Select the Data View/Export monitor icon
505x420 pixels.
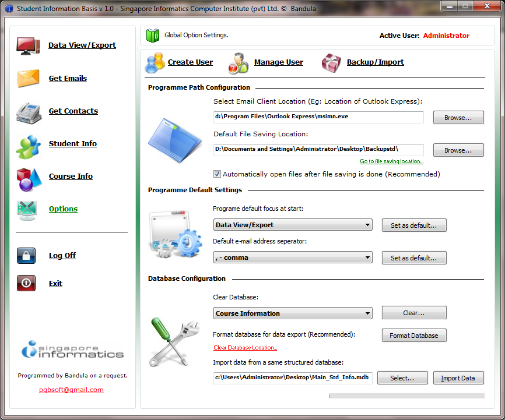[x=28, y=45]
